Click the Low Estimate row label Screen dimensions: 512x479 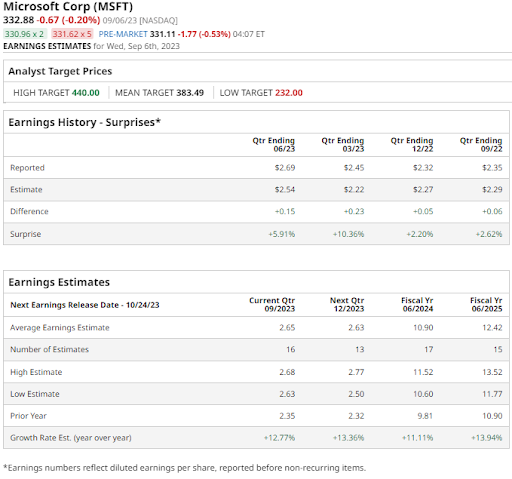(35, 394)
